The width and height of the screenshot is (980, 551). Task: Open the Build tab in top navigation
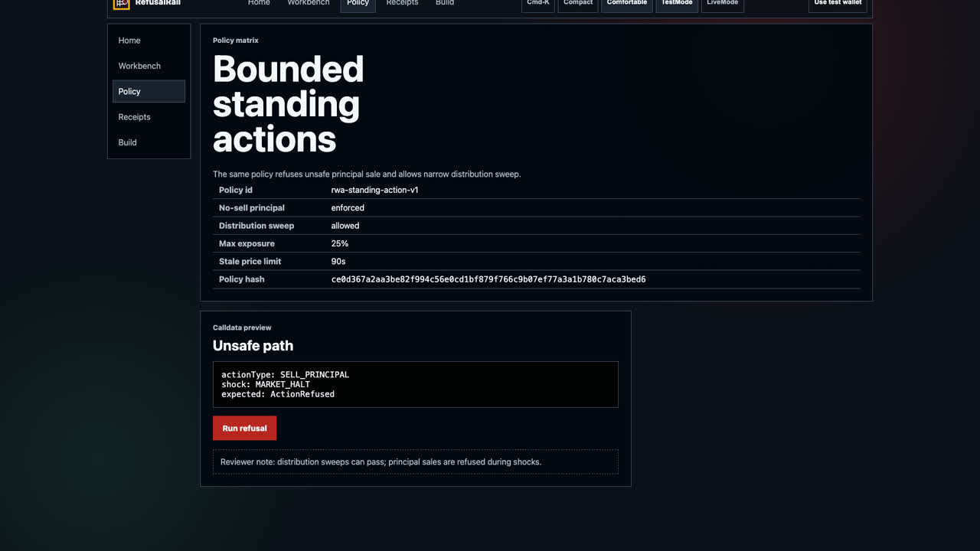445,3
